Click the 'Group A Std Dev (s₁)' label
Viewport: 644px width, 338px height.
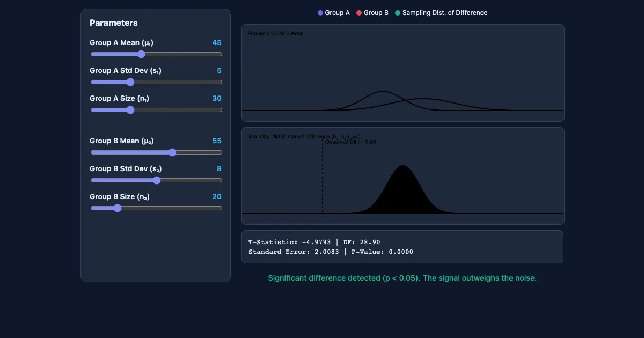pyautogui.click(x=126, y=70)
